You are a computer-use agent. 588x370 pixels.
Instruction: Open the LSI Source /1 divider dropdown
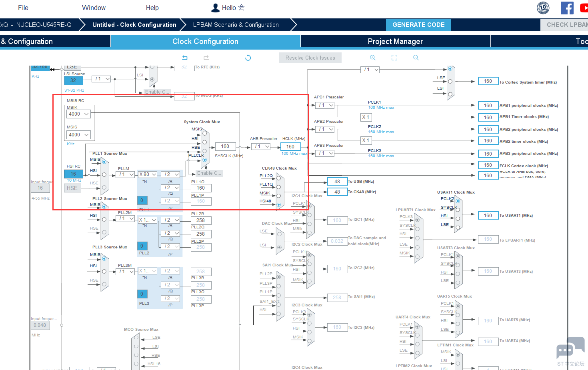[x=101, y=79]
